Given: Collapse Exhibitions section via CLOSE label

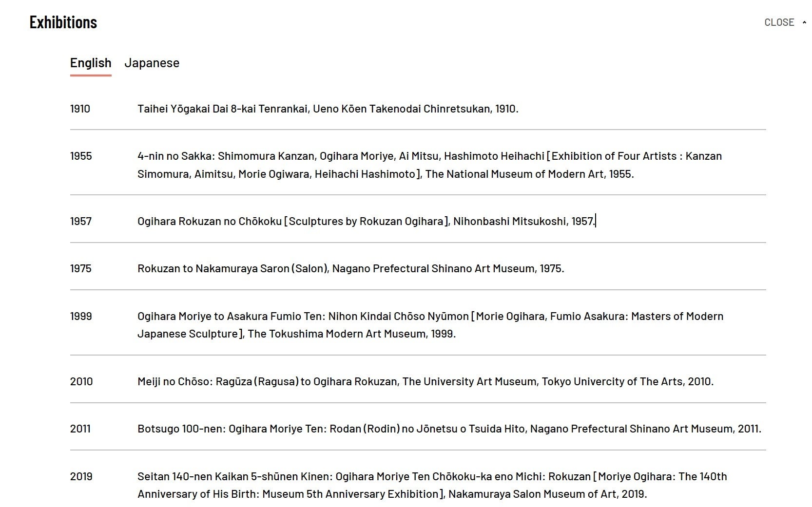Looking at the screenshot, I should 779,22.
